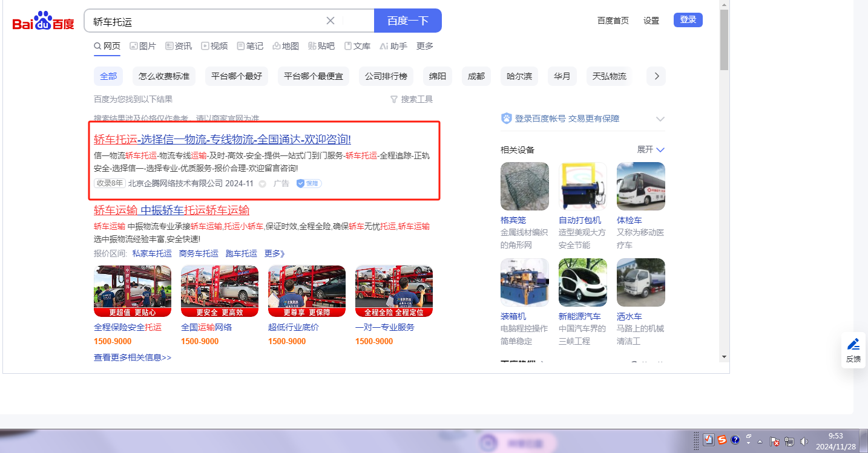Clear the search box with the X icon
This screenshot has width=868, height=453.
330,21
